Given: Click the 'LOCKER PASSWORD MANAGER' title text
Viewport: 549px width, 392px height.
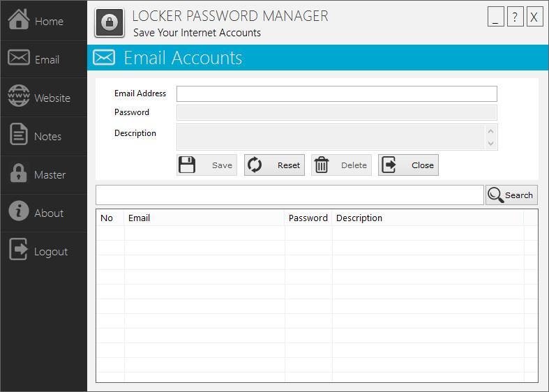Looking at the screenshot, I should coord(230,16).
